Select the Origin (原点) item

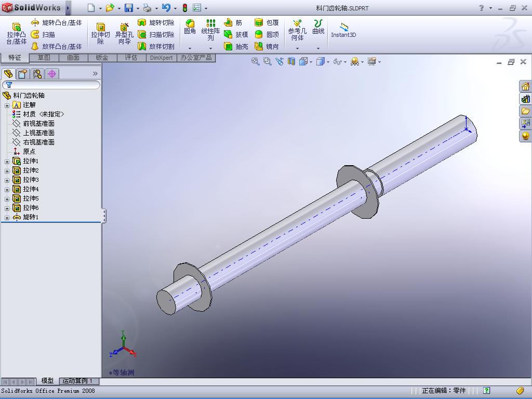point(24,151)
